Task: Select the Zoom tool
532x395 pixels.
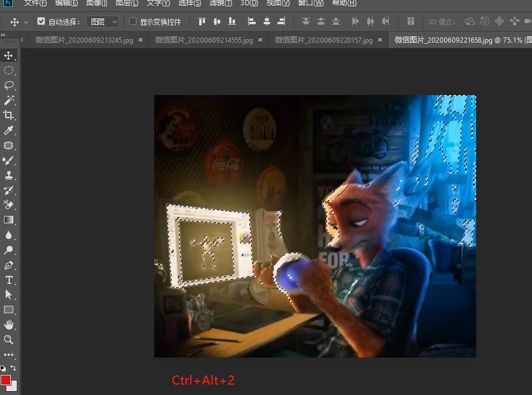Action: pyautogui.click(x=9, y=340)
